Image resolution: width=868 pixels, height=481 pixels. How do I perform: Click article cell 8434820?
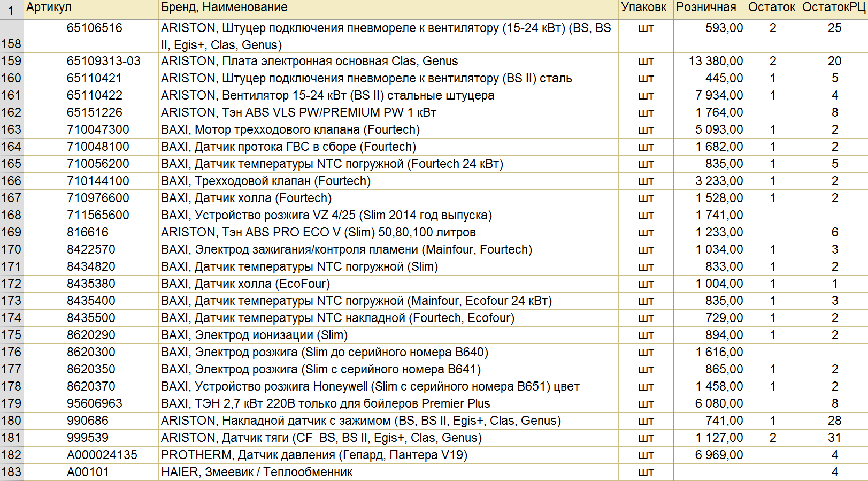(91, 266)
